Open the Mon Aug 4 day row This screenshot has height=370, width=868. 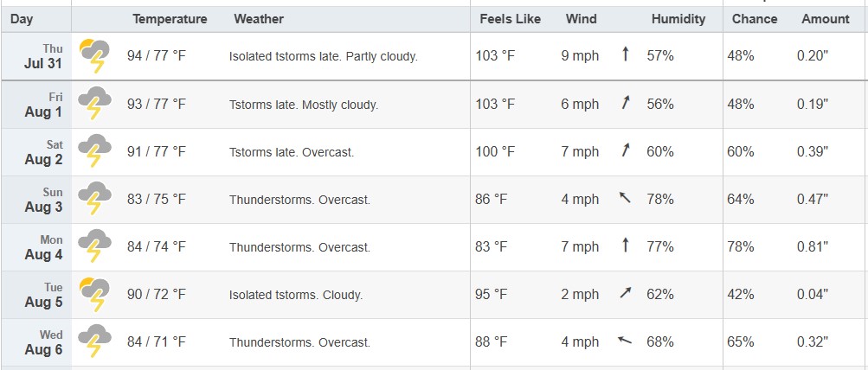click(434, 247)
